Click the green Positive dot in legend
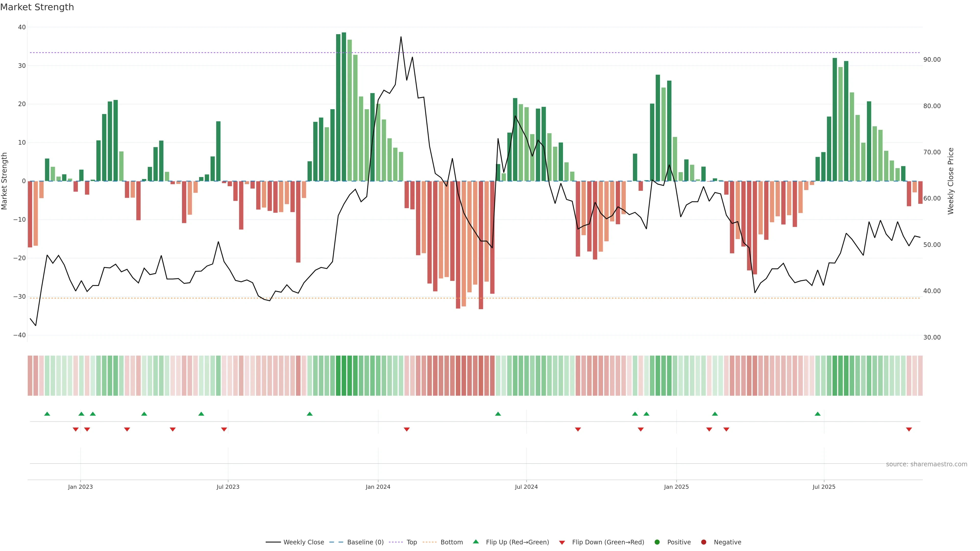Screen dimensions: 980x551 click(x=657, y=542)
